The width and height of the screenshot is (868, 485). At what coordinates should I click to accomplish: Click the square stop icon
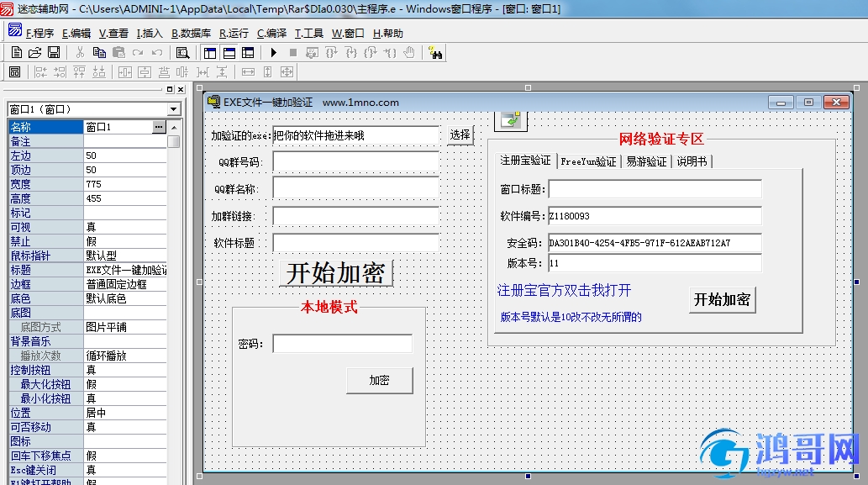coord(293,53)
